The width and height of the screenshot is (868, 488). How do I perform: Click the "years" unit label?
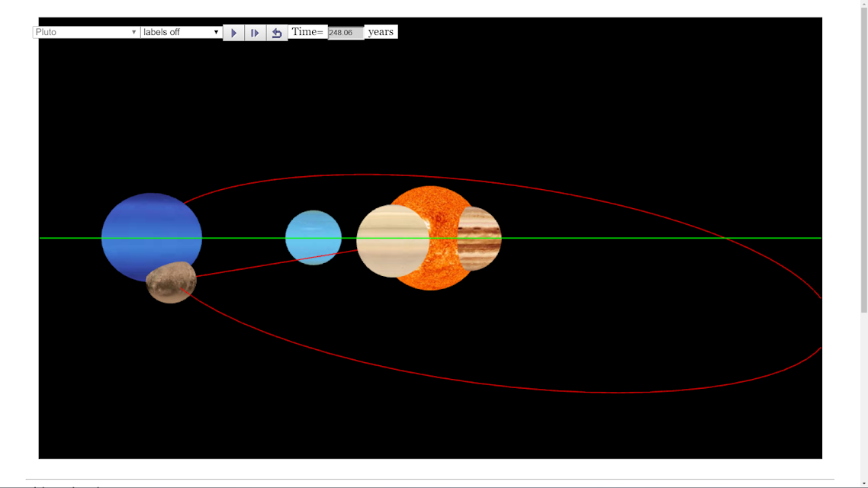381,32
